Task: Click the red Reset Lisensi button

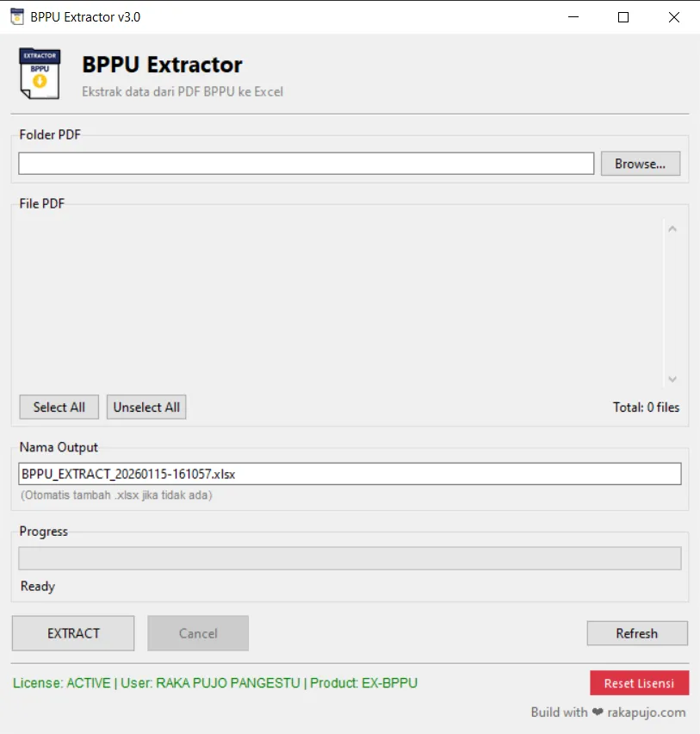Action: [x=639, y=683]
